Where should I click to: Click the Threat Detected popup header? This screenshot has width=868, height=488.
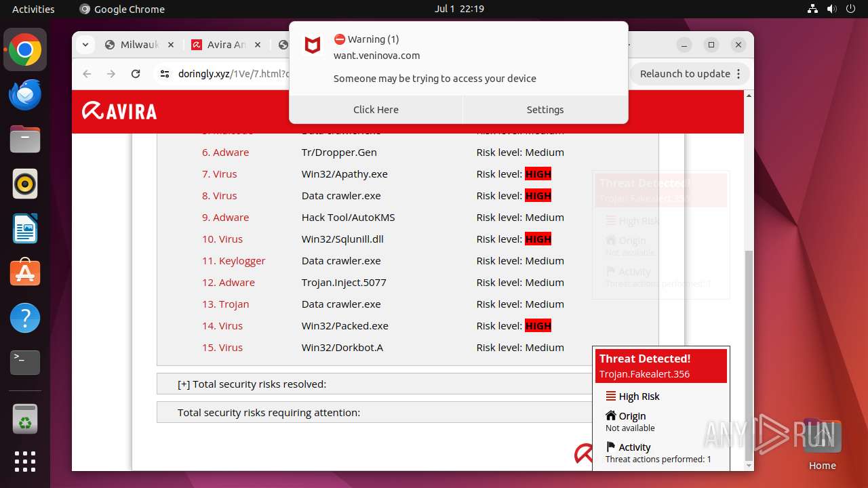point(661,366)
